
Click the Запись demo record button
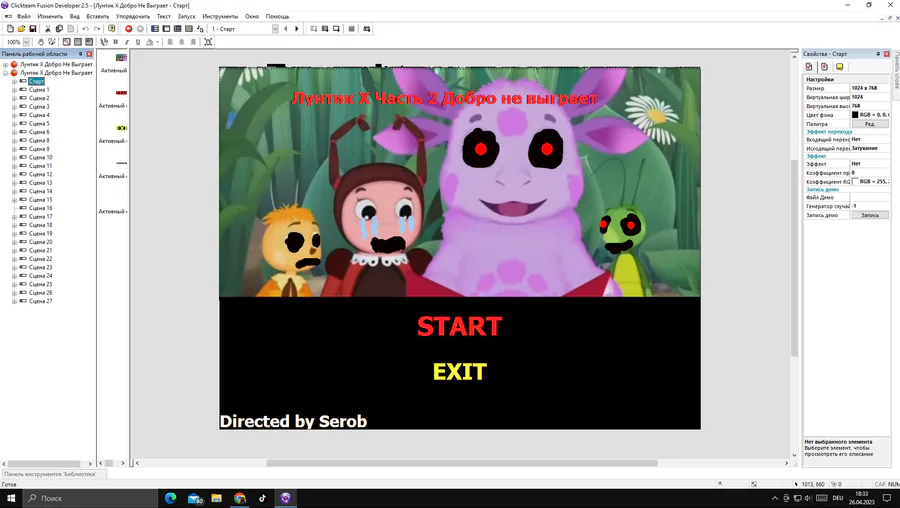pos(870,215)
